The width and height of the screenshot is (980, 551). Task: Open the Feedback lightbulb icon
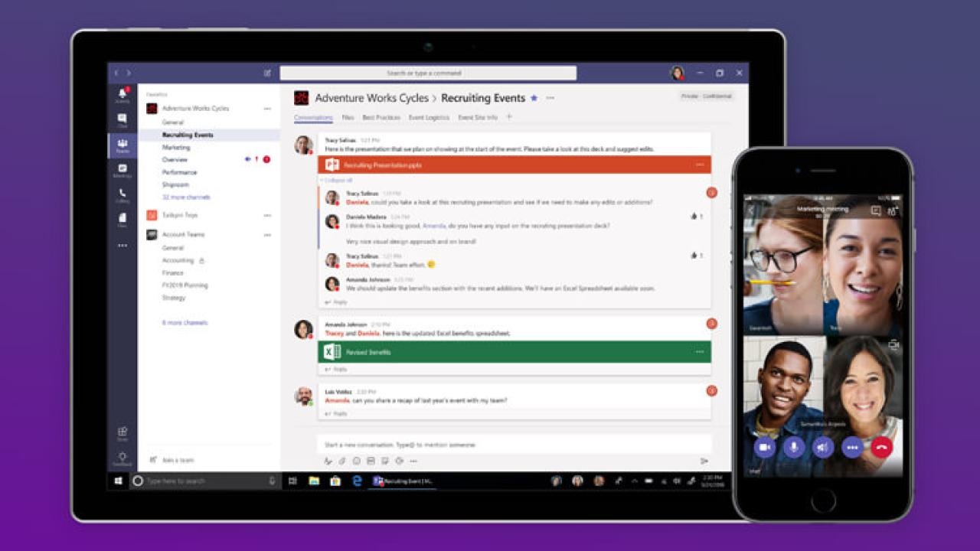(122, 458)
